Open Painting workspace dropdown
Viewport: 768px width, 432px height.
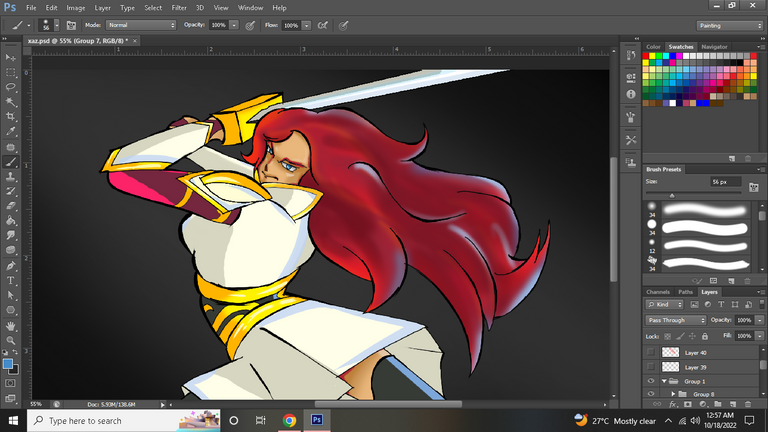click(729, 25)
